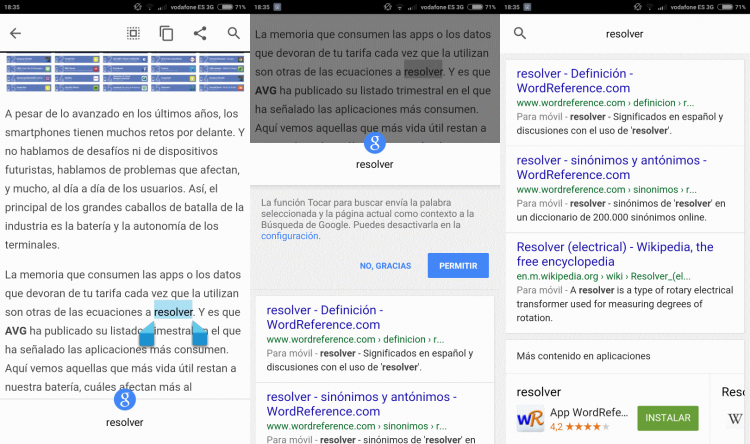Open resolver sinónimos result in middle screen
Image resolution: width=750 pixels, height=444 pixels.
[x=362, y=404]
